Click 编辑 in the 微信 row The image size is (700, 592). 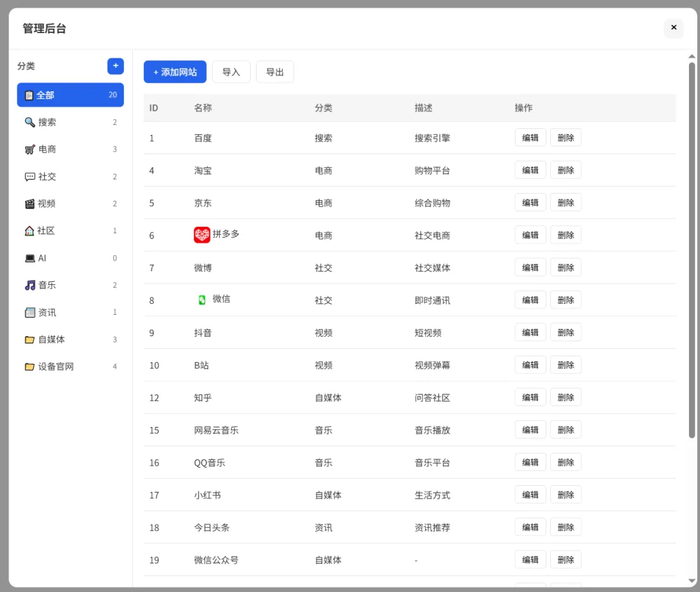(x=530, y=301)
